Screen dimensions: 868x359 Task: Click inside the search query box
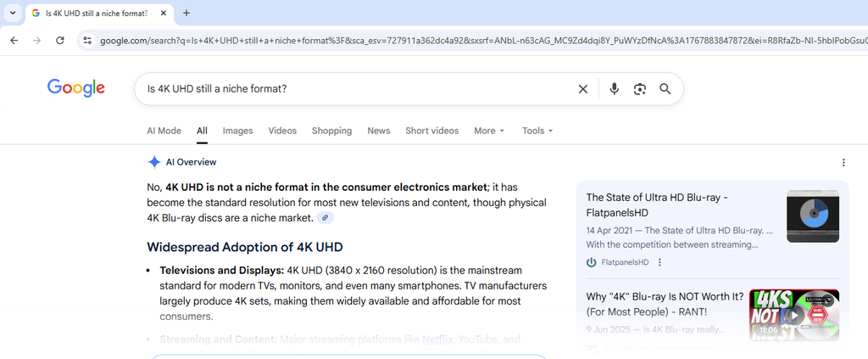coord(354,88)
